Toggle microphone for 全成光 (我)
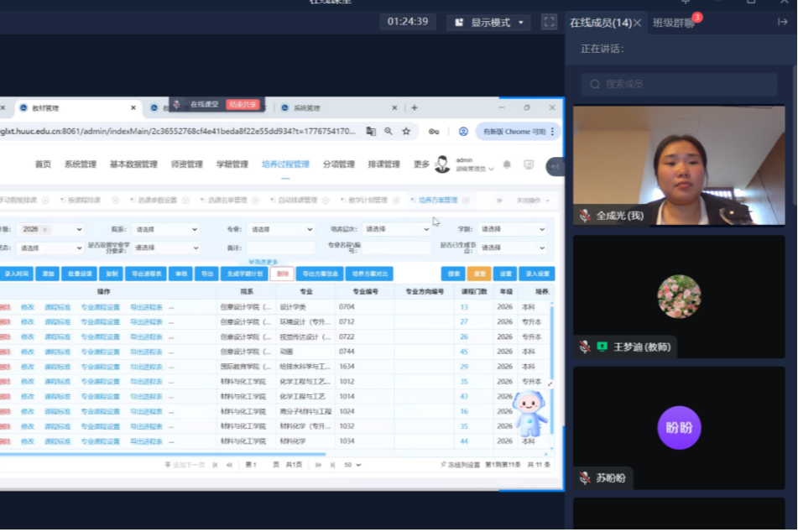This screenshot has height=532, width=798. coord(585,216)
